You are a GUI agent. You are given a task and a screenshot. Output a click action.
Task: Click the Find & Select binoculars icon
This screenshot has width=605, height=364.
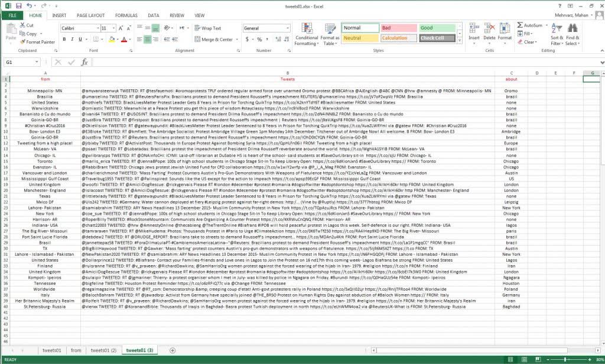pyautogui.click(x=573, y=28)
